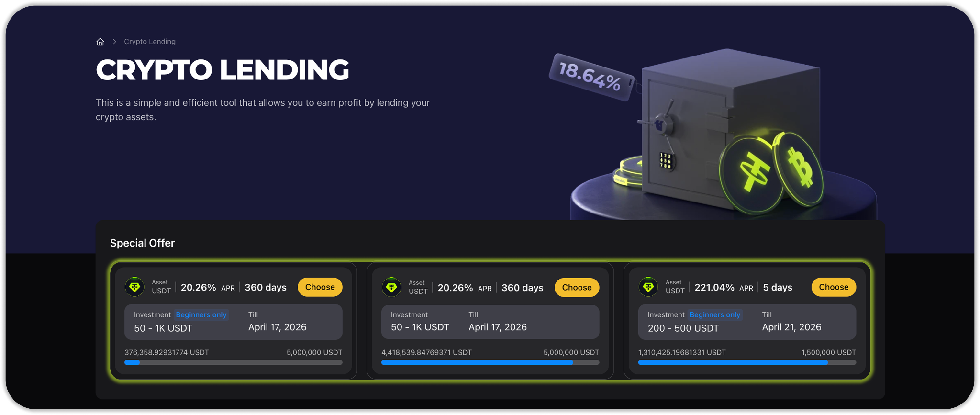Click the safe keypad illustration
980x415 pixels.
[x=666, y=161]
